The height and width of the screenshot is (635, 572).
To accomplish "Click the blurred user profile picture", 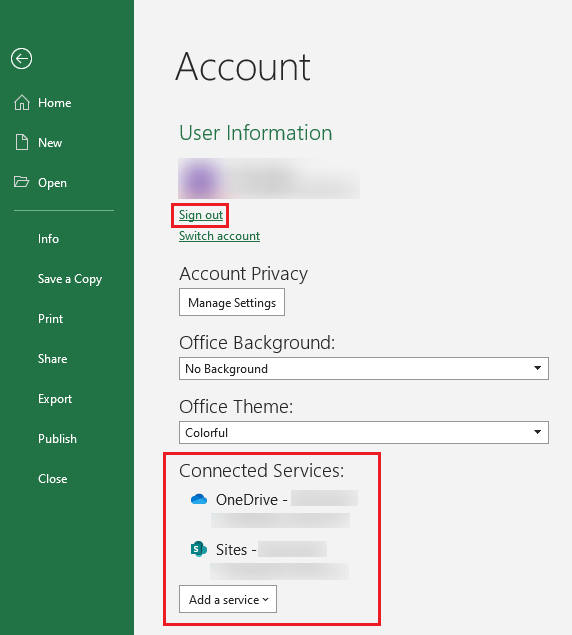I will coord(201,179).
